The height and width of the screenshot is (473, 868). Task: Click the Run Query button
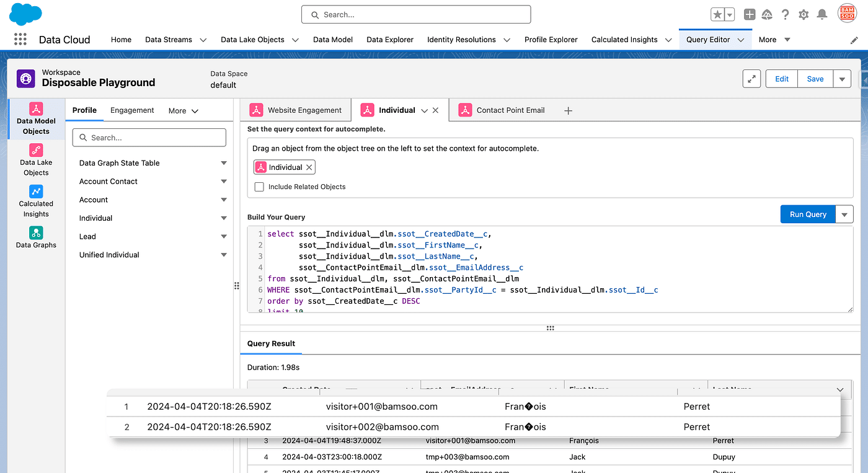click(807, 214)
